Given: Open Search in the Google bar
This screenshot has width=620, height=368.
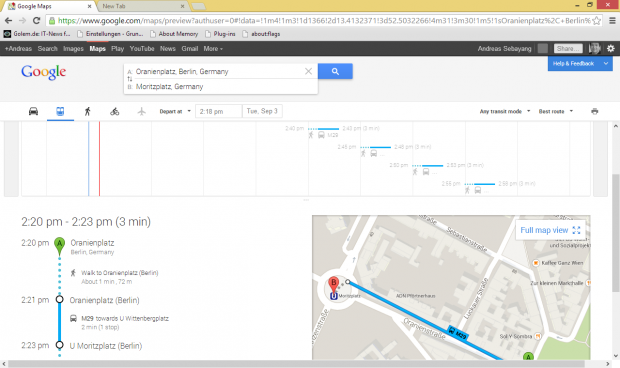Looking at the screenshot, I should click(47, 49).
